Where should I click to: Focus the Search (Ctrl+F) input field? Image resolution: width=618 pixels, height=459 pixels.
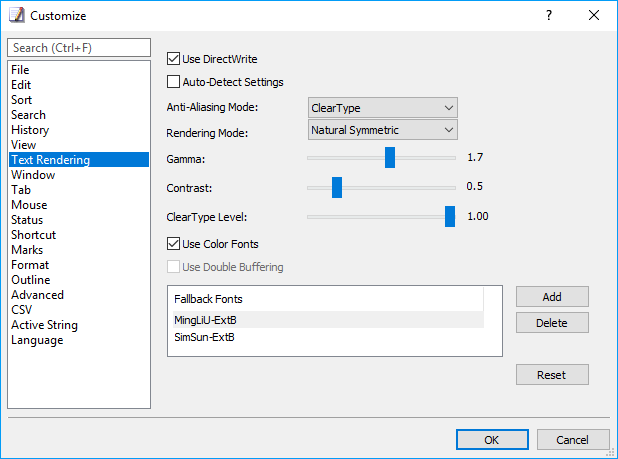79,48
